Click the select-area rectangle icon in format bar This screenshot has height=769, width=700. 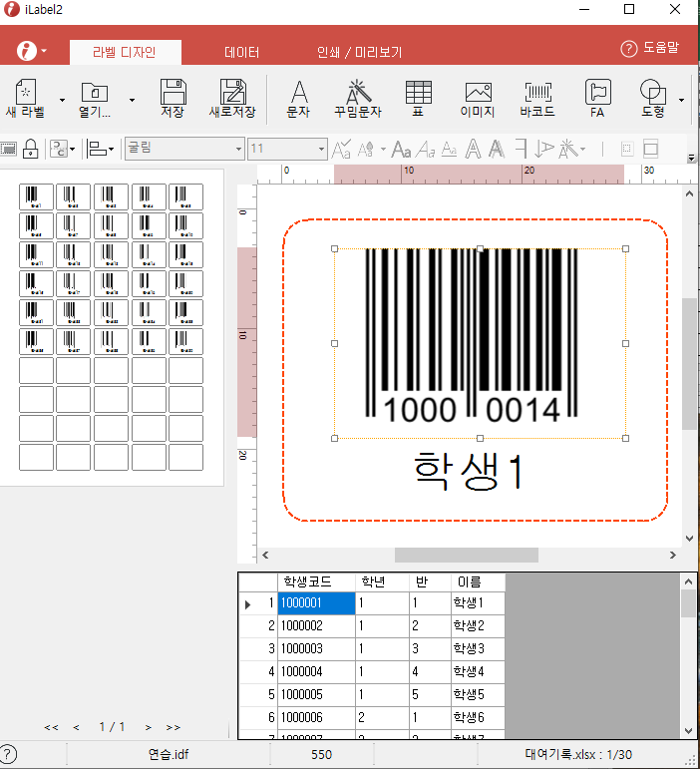tap(8, 149)
